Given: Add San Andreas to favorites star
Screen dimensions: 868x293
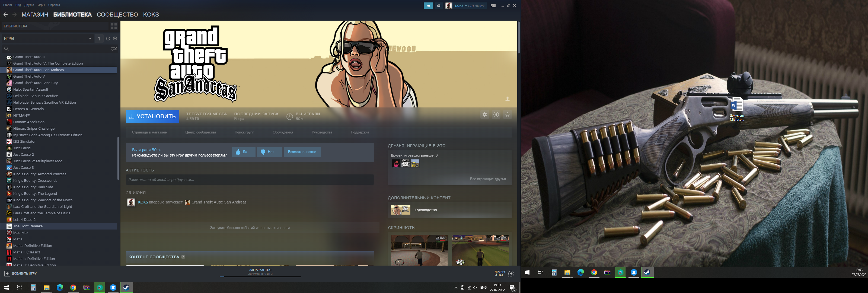Looking at the screenshot, I should point(508,115).
